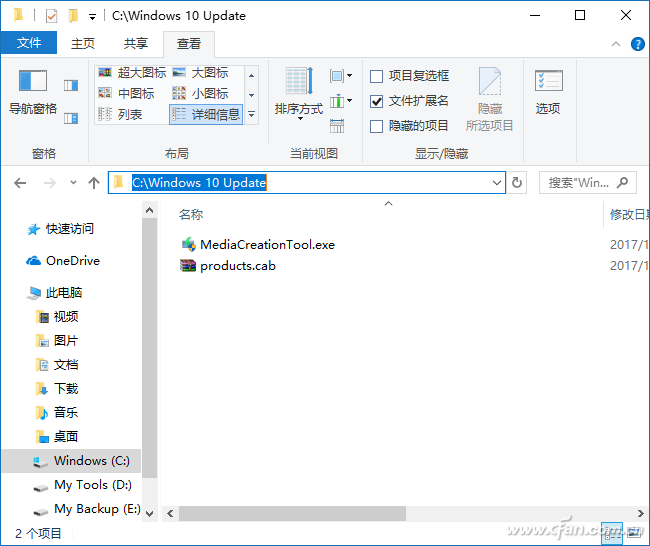Select 小图标 small icons layout
Image resolution: width=650 pixels, height=546 pixels.
[x=201, y=93]
